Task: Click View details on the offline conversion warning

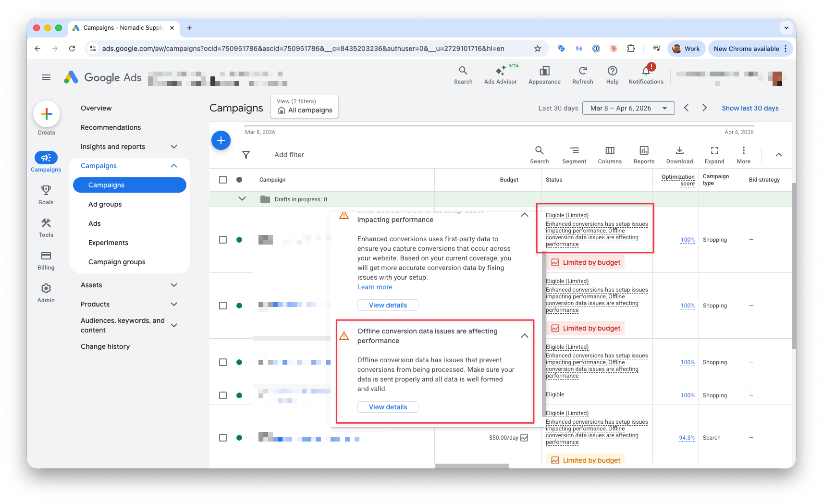Action: click(388, 406)
